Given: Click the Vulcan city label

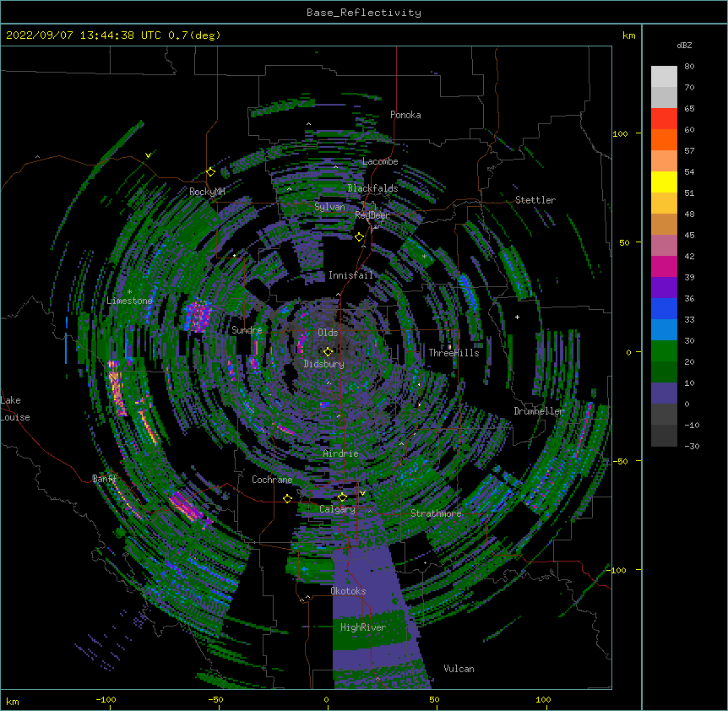Looking at the screenshot, I should point(459,669).
